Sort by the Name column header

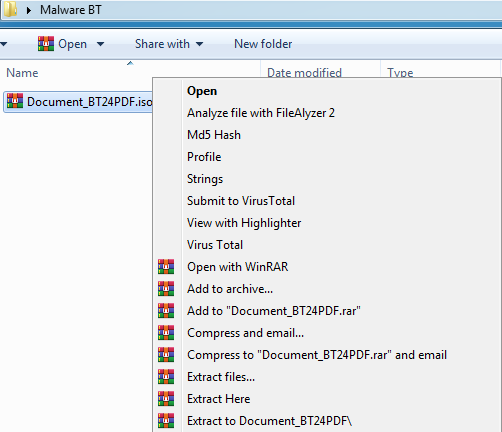pos(22,73)
